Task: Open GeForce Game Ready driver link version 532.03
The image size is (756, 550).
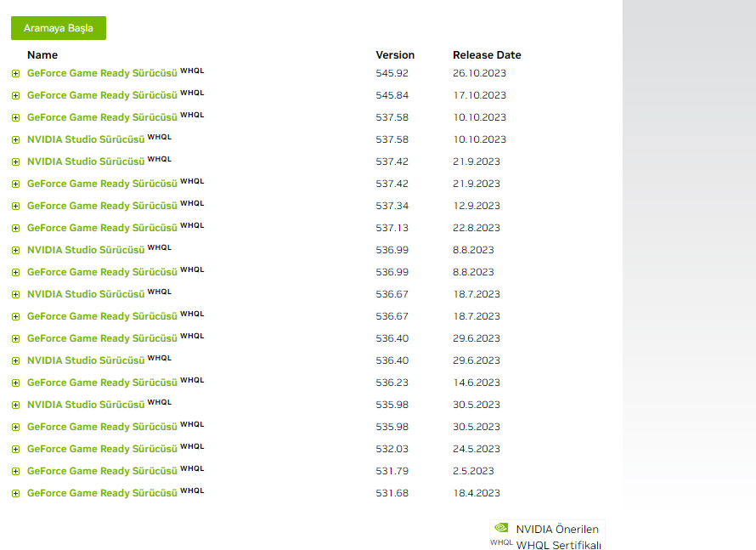Action: (x=102, y=449)
